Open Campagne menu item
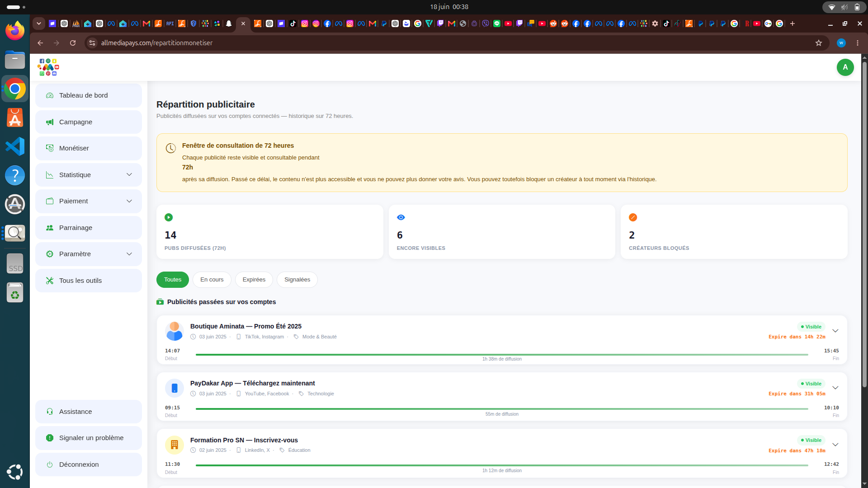This screenshot has width=868, height=488. [x=89, y=122]
